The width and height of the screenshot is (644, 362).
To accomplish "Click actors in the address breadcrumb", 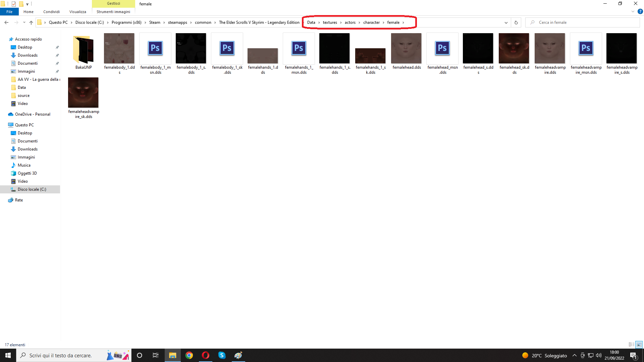I will pyautogui.click(x=350, y=22).
